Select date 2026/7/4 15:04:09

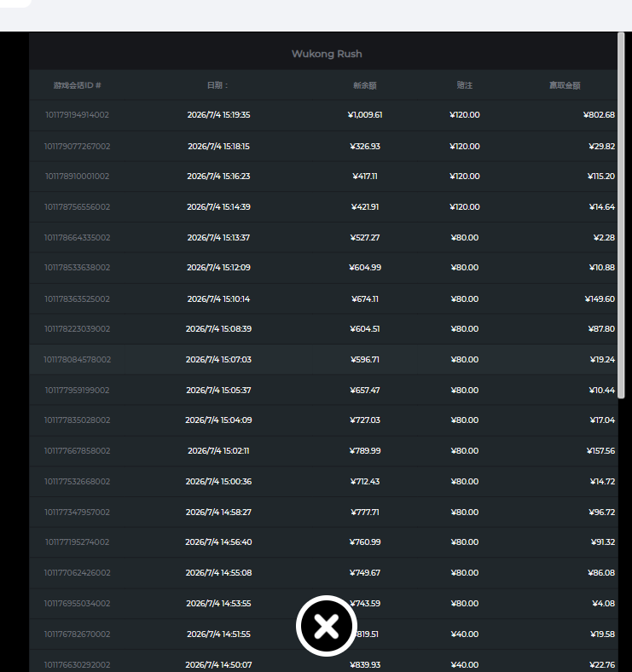tap(218, 420)
